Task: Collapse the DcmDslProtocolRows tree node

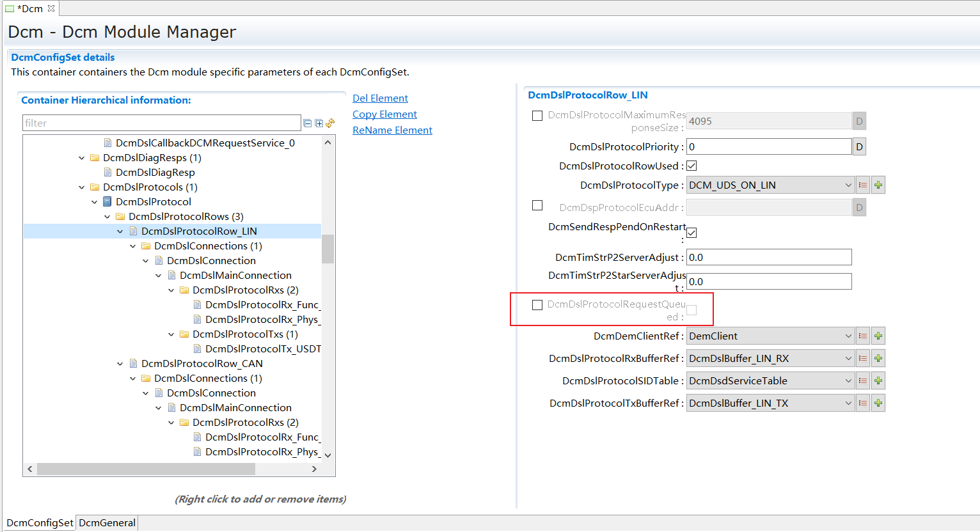Action: tap(107, 217)
